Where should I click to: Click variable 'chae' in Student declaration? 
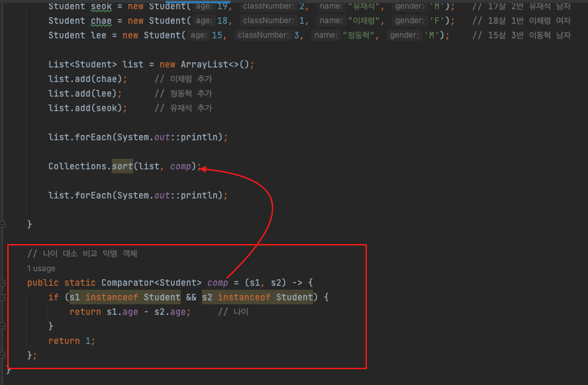(x=101, y=21)
